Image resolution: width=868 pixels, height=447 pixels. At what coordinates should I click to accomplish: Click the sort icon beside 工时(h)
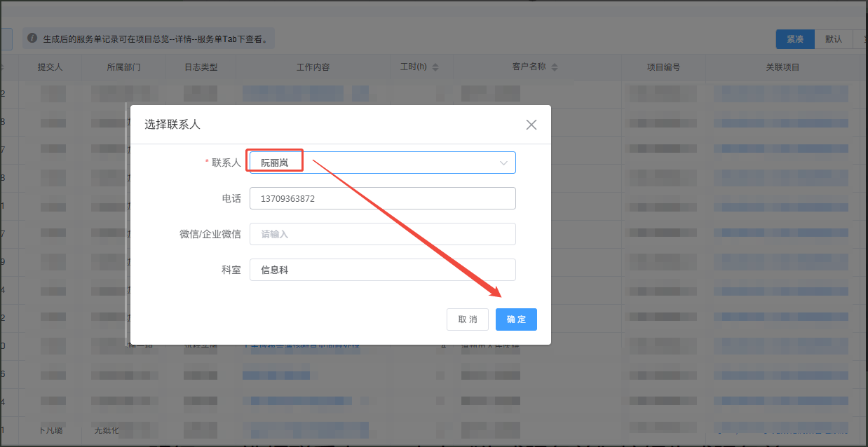click(435, 67)
